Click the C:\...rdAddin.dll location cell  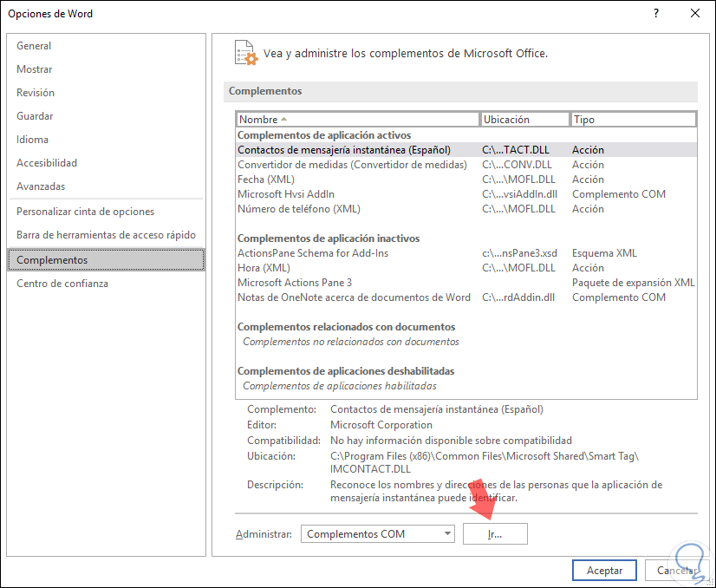pyautogui.click(x=518, y=297)
